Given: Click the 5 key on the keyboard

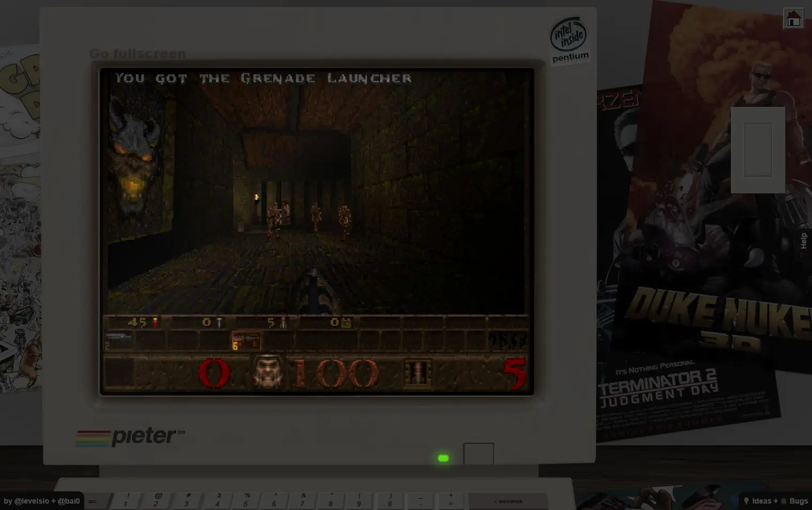Looking at the screenshot, I should point(246,501).
